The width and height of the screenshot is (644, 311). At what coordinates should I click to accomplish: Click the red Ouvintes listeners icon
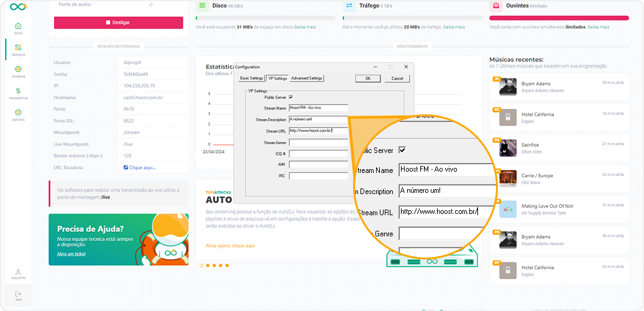pyautogui.click(x=496, y=6)
